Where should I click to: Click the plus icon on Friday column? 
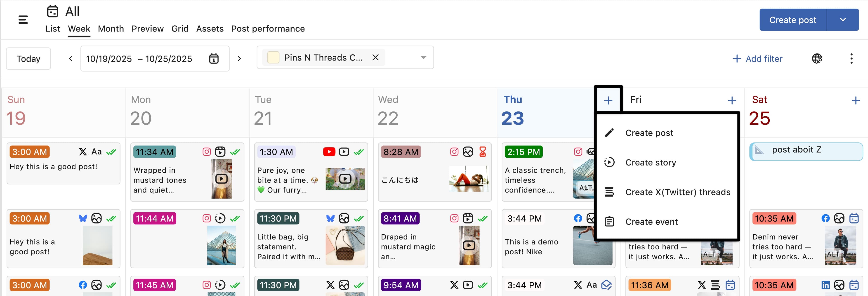coord(731,101)
